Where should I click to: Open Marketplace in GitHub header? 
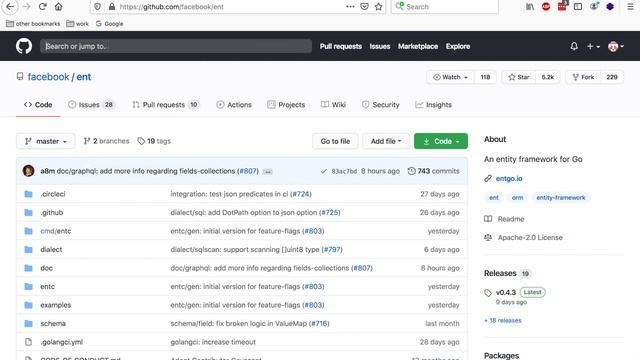click(418, 46)
